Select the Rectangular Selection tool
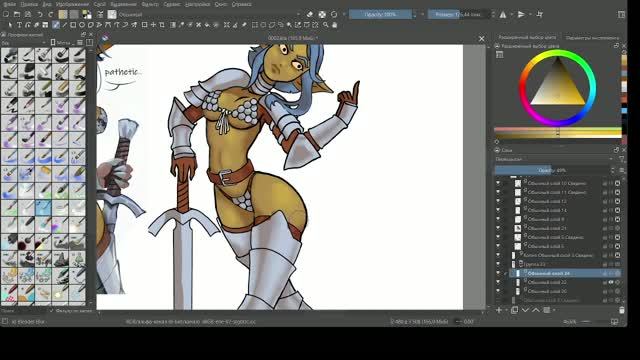 pyautogui.click(x=255, y=25)
